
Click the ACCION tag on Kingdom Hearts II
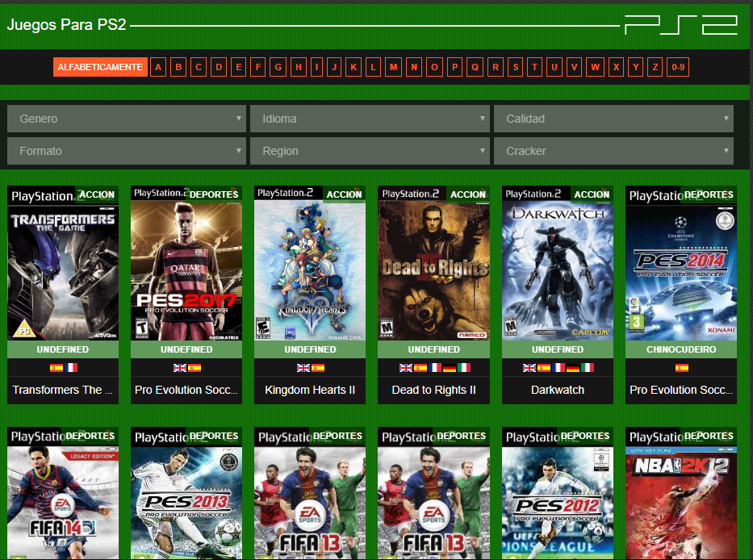point(344,194)
